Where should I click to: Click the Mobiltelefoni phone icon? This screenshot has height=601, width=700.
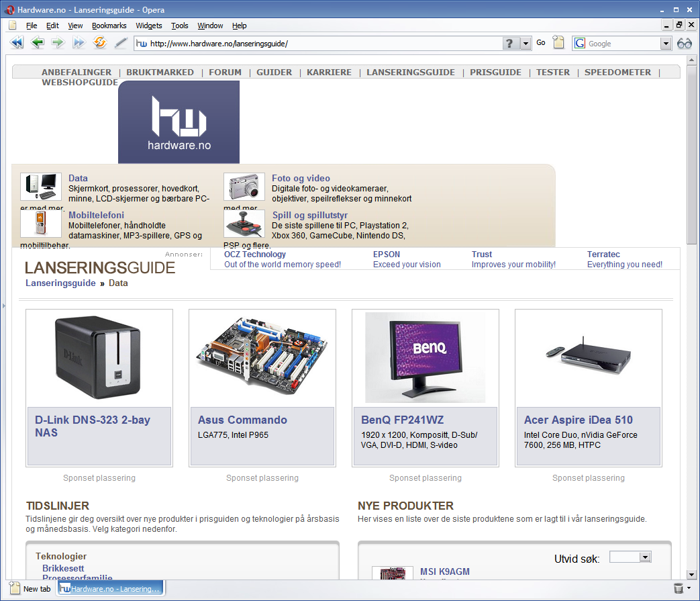click(41, 224)
